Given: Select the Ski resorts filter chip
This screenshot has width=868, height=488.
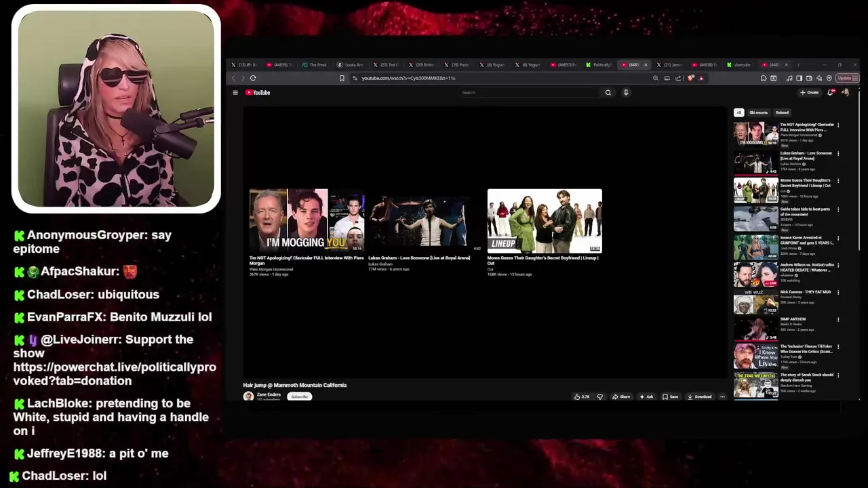Looking at the screenshot, I should (758, 113).
